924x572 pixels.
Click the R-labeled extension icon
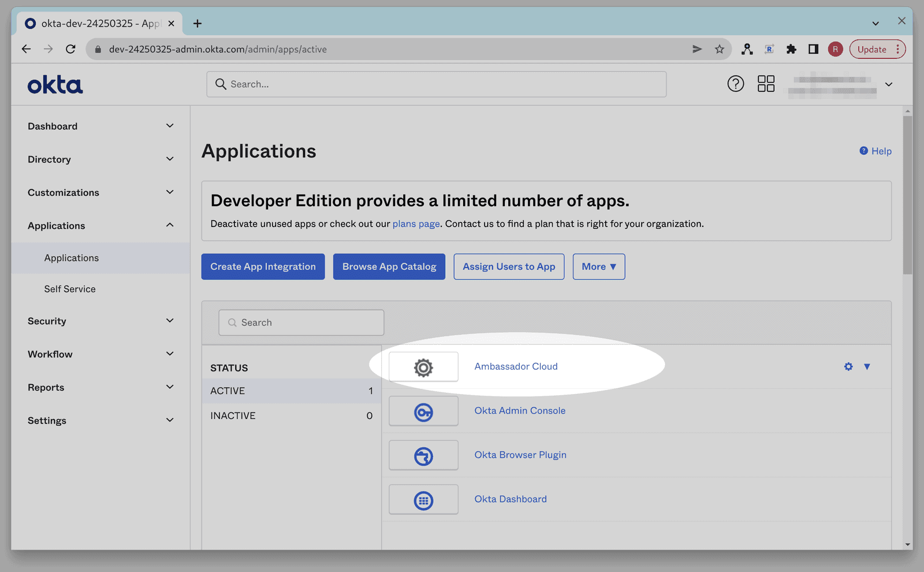(x=769, y=49)
